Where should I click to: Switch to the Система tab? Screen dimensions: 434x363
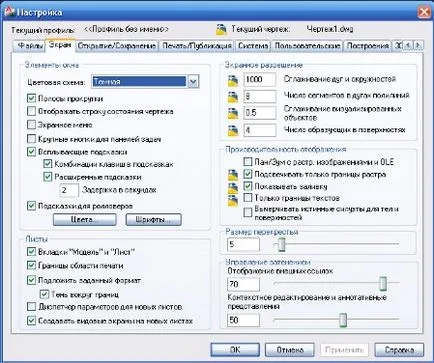(x=253, y=46)
